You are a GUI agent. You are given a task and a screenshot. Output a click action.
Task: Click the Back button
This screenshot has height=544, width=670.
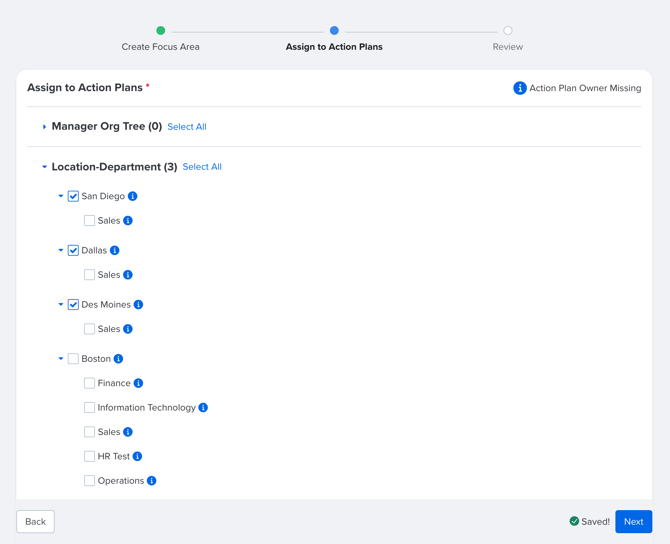point(35,522)
